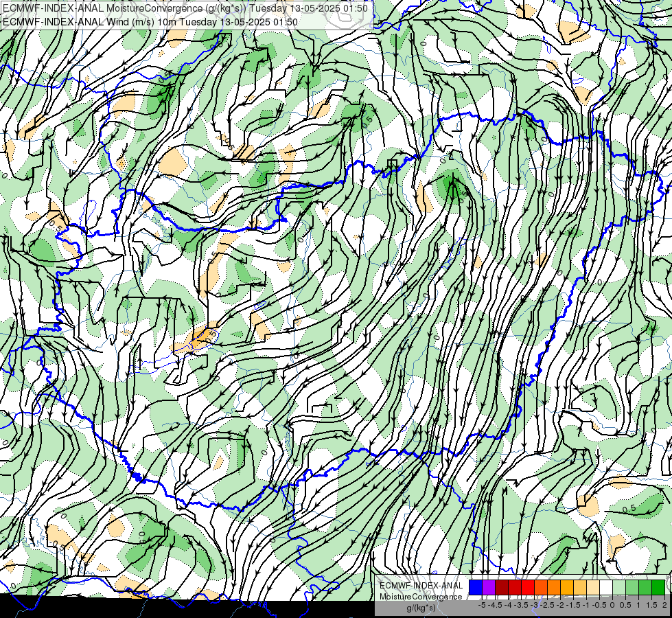672x618 pixels.
Task: Click the white swatch between -0.5 and 0
Action: coord(606,587)
